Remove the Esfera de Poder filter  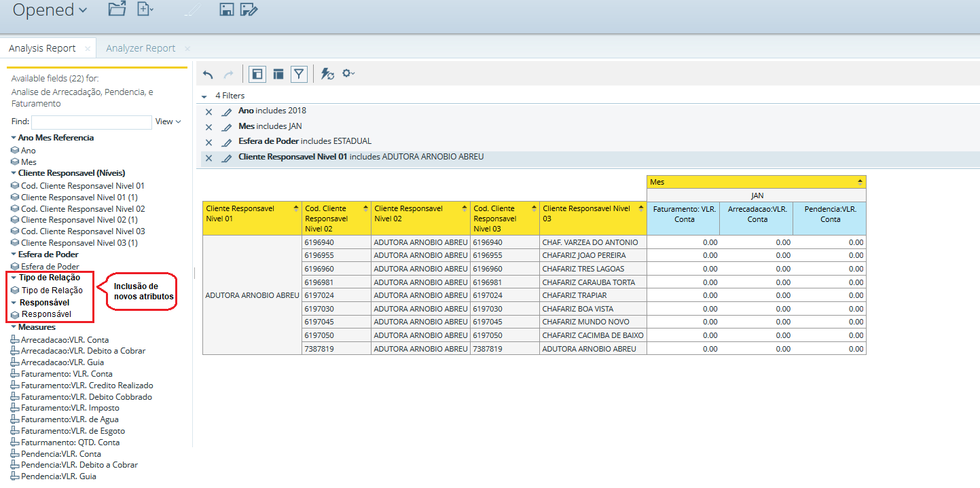(x=209, y=143)
